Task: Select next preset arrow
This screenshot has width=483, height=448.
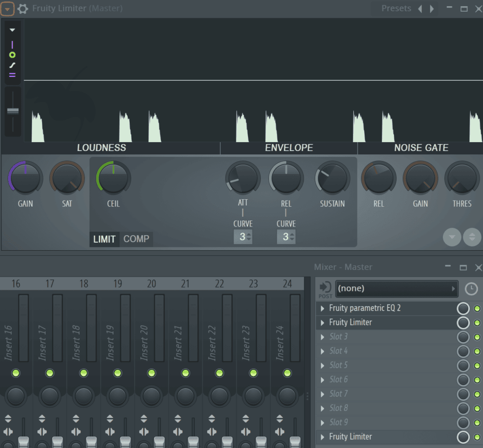Action: pos(432,8)
